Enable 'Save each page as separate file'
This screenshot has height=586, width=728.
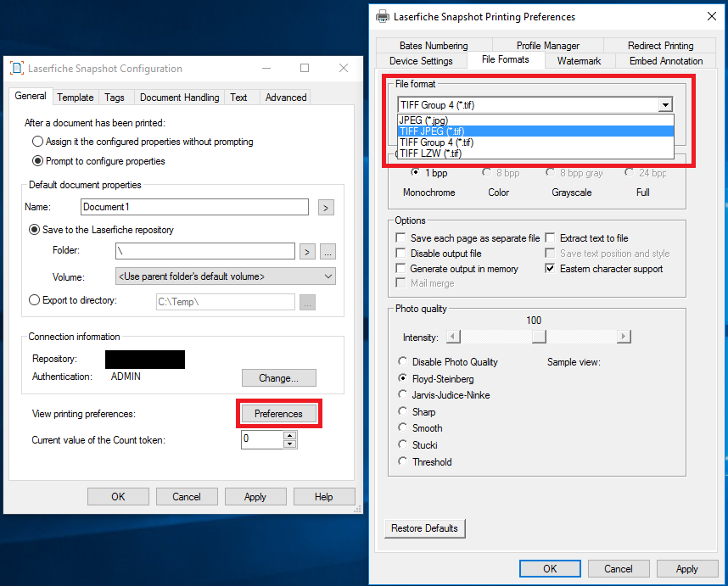[400, 238]
